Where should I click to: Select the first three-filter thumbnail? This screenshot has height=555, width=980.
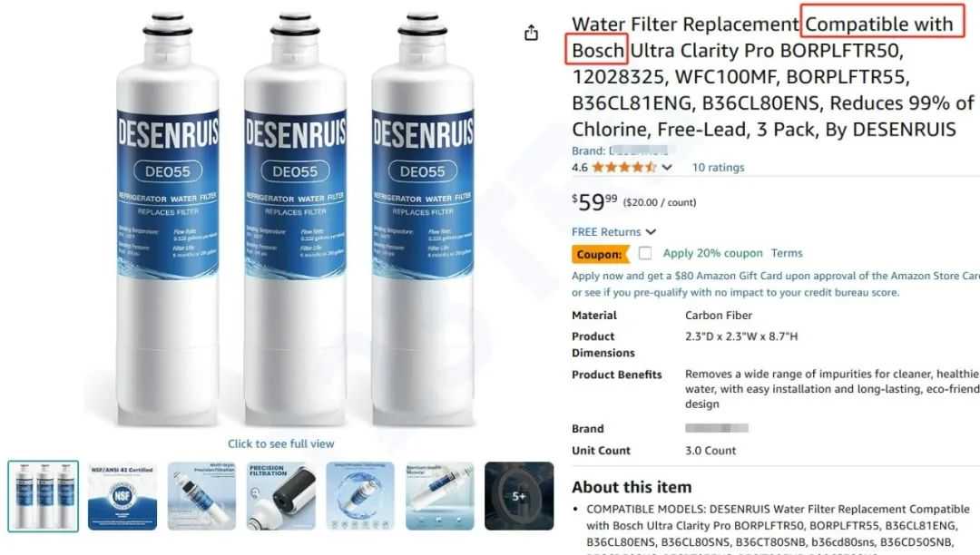tap(44, 496)
